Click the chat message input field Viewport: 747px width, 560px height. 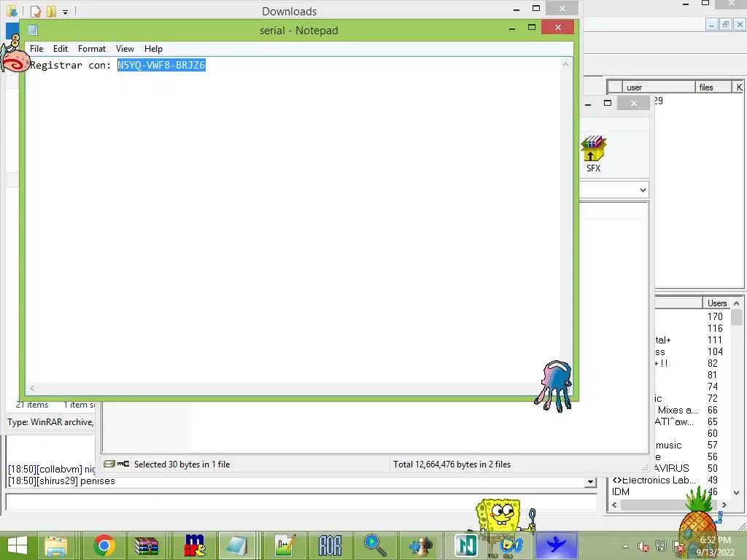pos(301,502)
